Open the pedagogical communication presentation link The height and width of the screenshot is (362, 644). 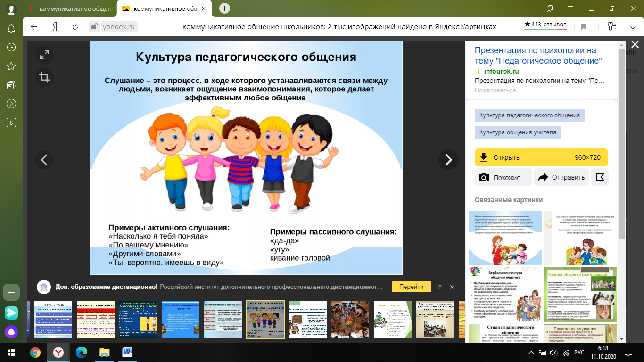pos(538,56)
